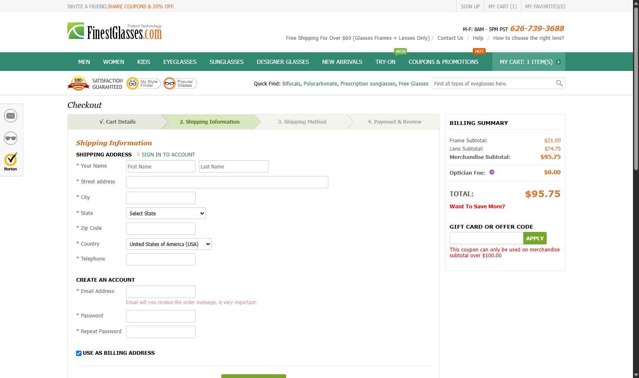Click the gift card code field
639x378 pixels.
pos(486,238)
